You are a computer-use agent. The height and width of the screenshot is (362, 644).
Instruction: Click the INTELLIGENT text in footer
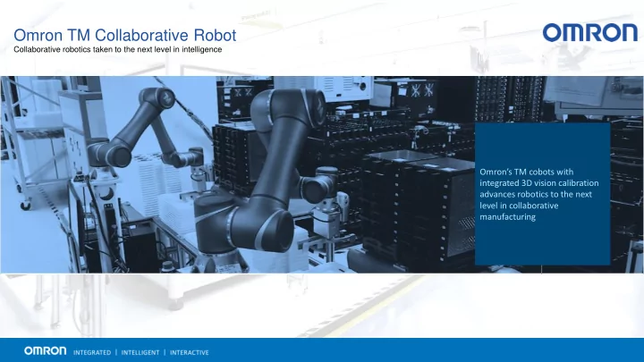tap(140, 352)
